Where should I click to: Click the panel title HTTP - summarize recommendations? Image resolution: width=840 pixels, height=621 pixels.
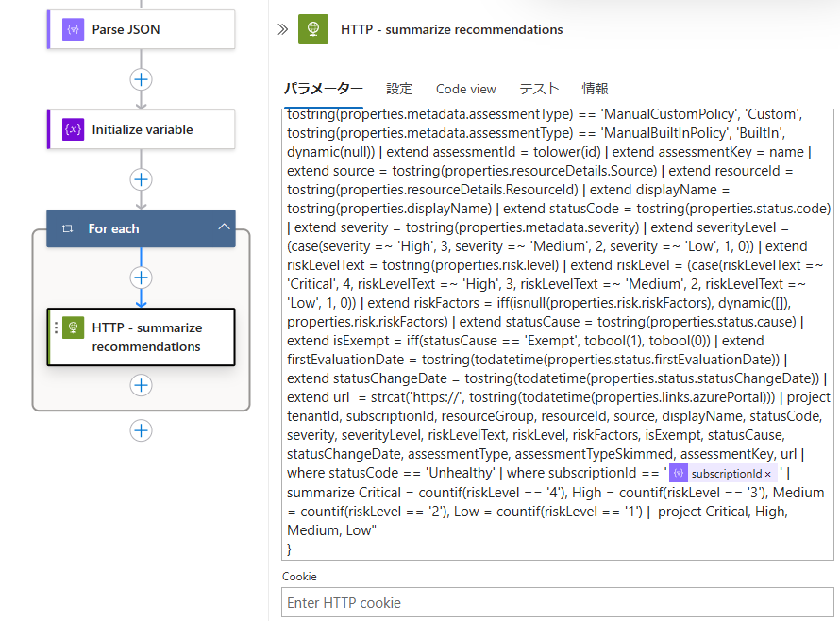point(451,29)
